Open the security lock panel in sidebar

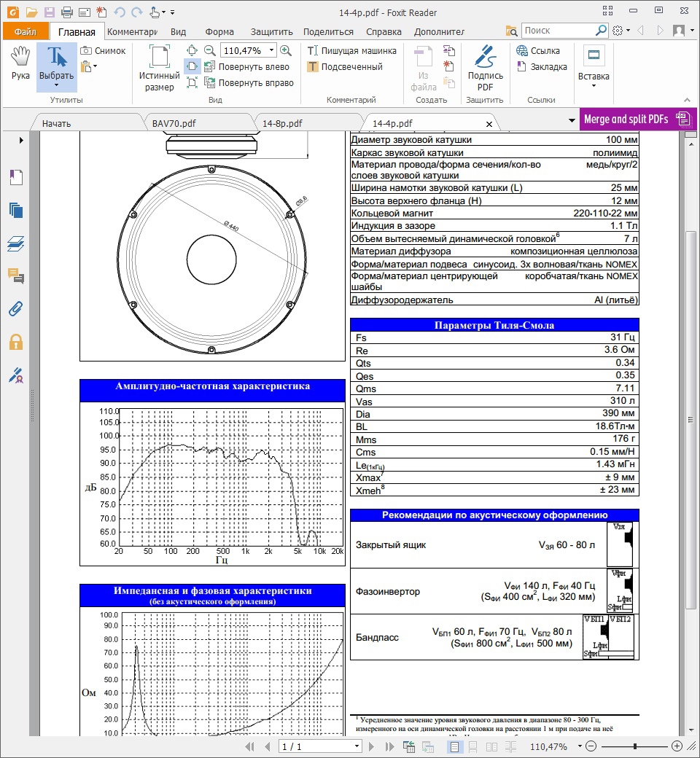click(16, 342)
